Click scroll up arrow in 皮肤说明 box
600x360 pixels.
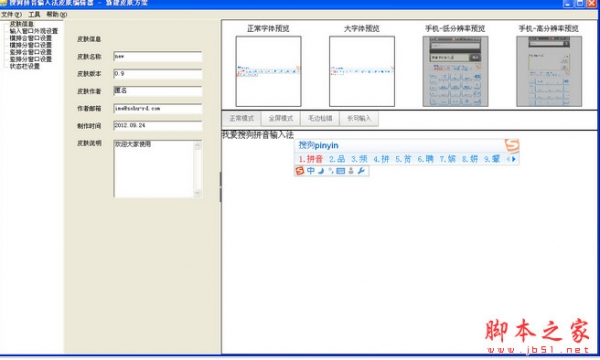pyautogui.click(x=198, y=145)
